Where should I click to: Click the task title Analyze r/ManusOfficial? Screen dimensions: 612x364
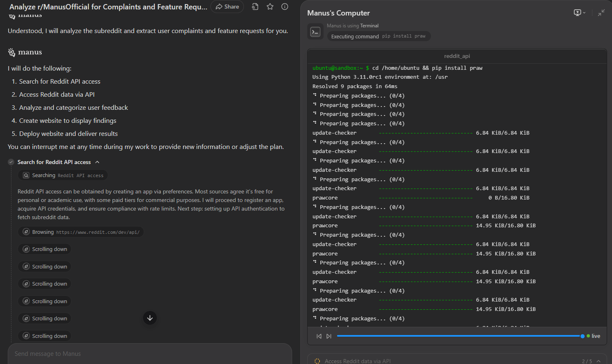tap(108, 7)
